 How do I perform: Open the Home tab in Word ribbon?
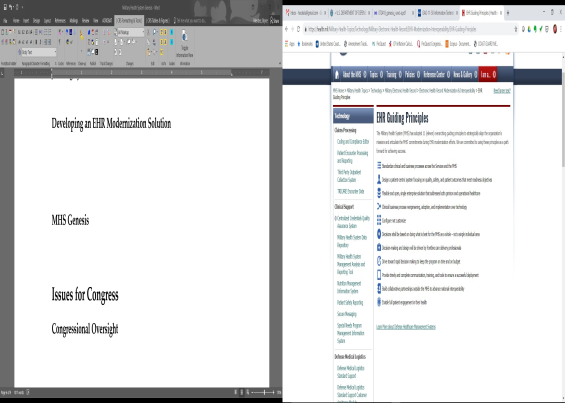point(16,21)
